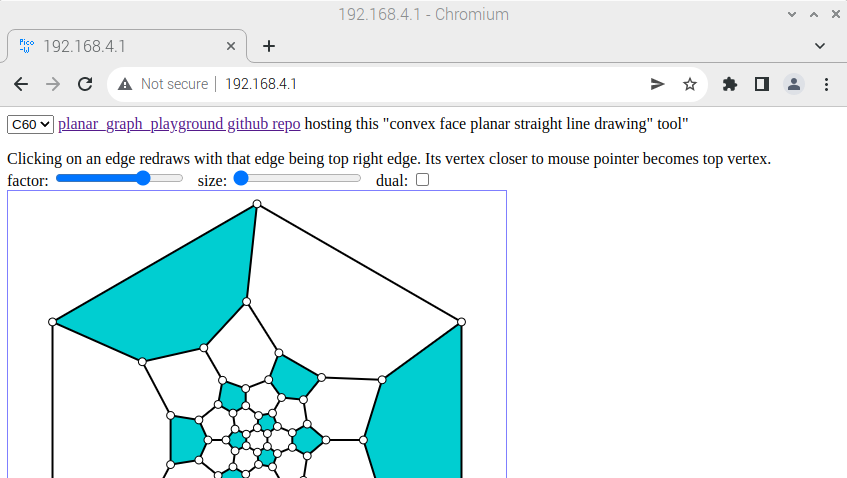Toggle the side panel icon
The height and width of the screenshot is (478, 847).
pos(762,84)
